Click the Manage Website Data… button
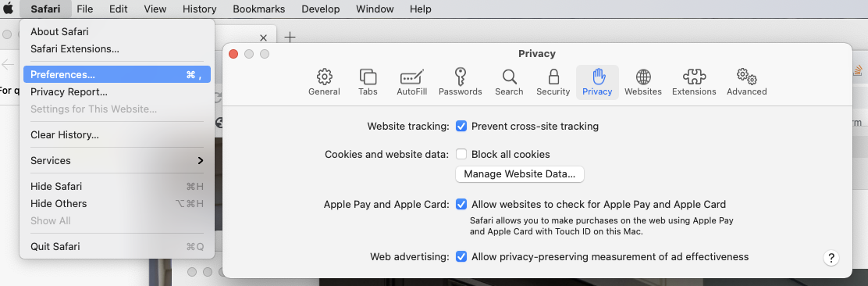This screenshot has width=868, height=286. tap(519, 174)
